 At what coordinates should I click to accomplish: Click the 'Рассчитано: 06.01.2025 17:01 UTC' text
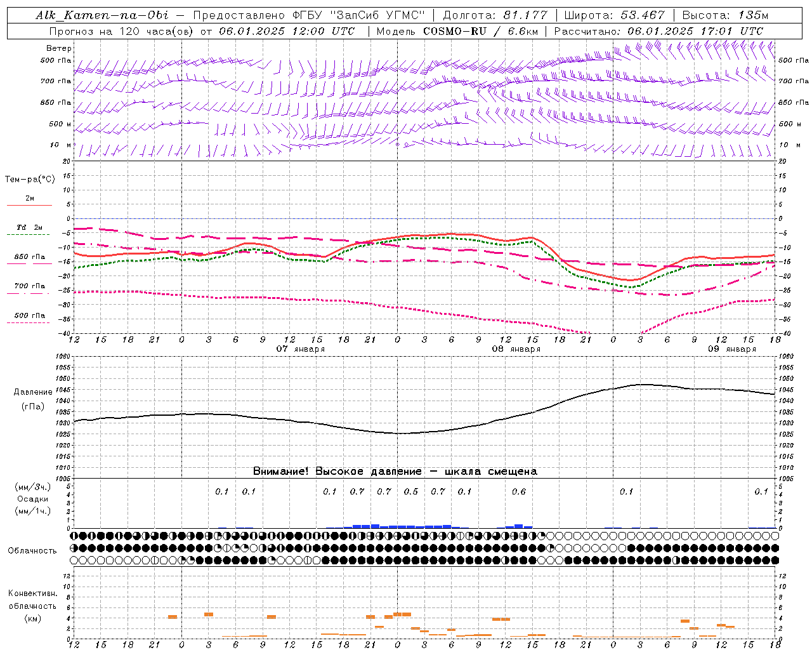tap(658, 31)
